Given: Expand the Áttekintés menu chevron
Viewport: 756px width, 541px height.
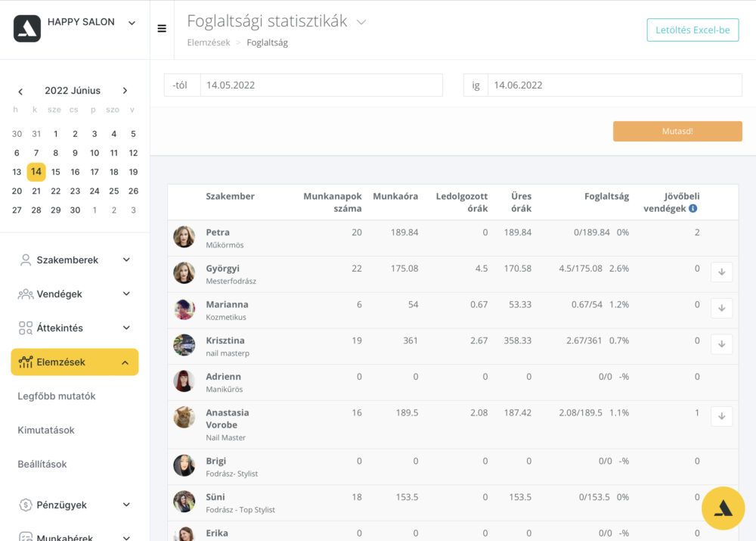Looking at the screenshot, I should point(126,328).
